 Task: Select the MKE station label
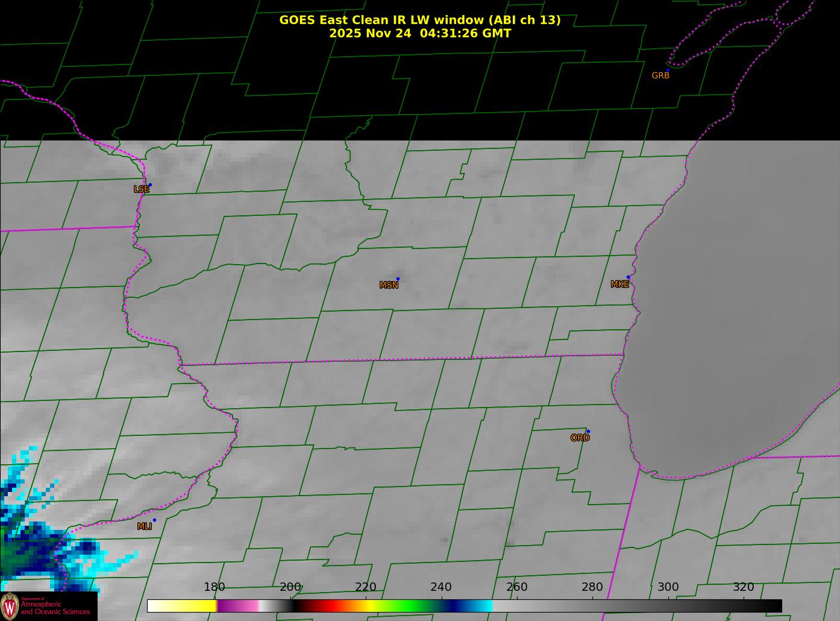click(x=619, y=285)
